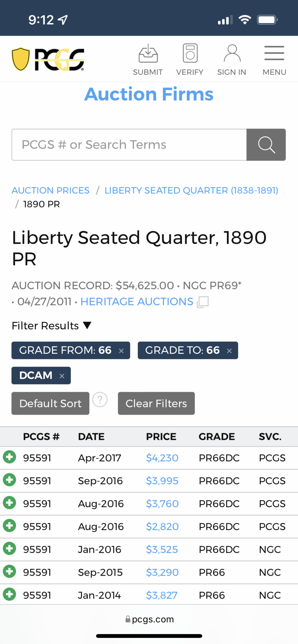The image size is (298, 644).
Task: Click the magnifying glass search button
Action: tap(266, 145)
